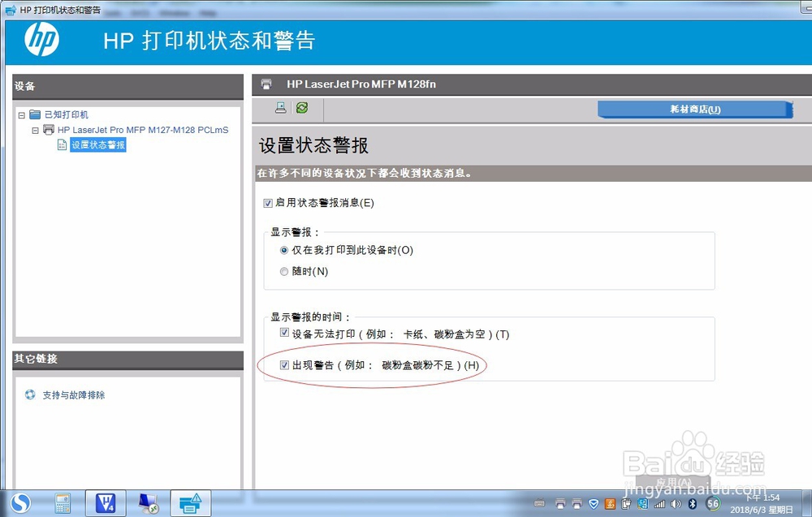Click the 设置状态警报 page heading
The height and width of the screenshot is (517, 812).
click(313, 145)
